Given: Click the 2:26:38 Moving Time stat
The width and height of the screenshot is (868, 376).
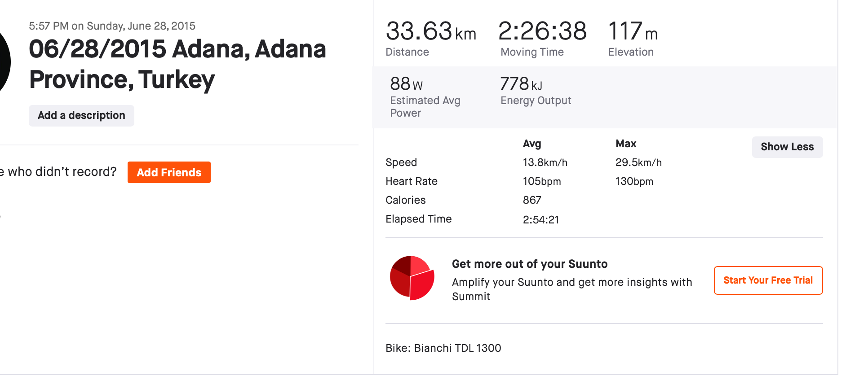Looking at the screenshot, I should click(x=543, y=38).
